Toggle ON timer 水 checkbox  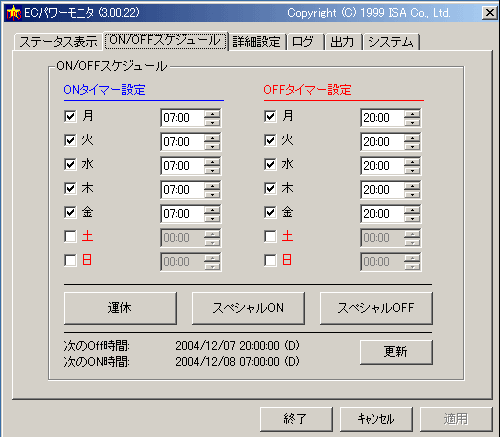pos(70,164)
